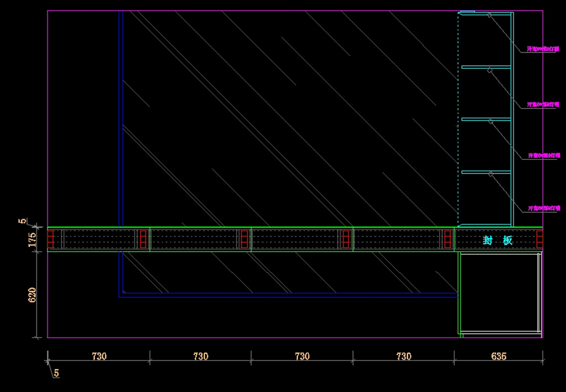Select the red marker under the lowest shelf
The image size is (566, 392).
[x=491, y=175]
